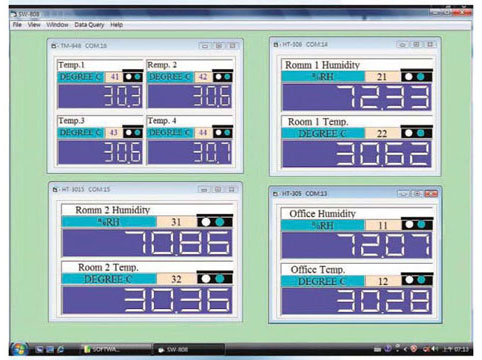Click the Internet Explorer quick launch icon
This screenshot has height=360, width=482.
[x=61, y=349]
